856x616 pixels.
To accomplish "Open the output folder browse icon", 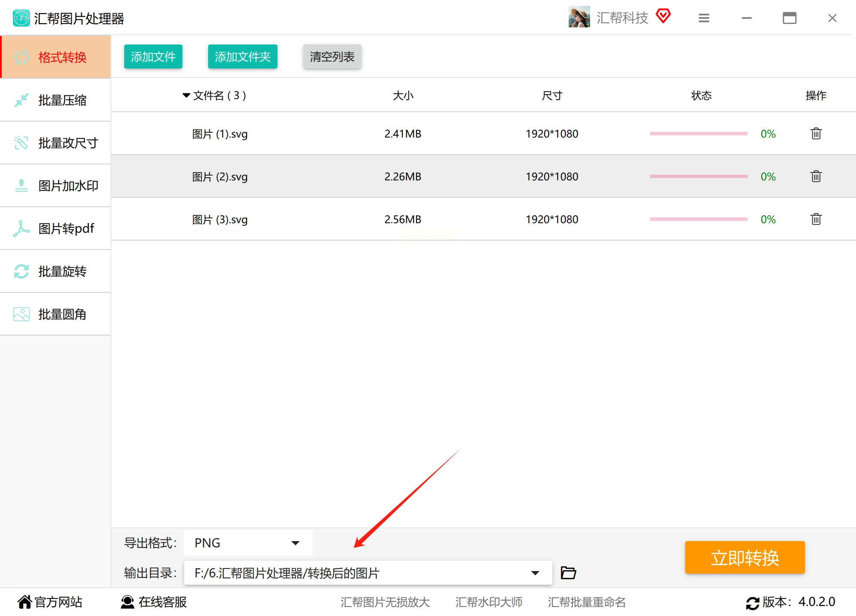I will coord(568,573).
